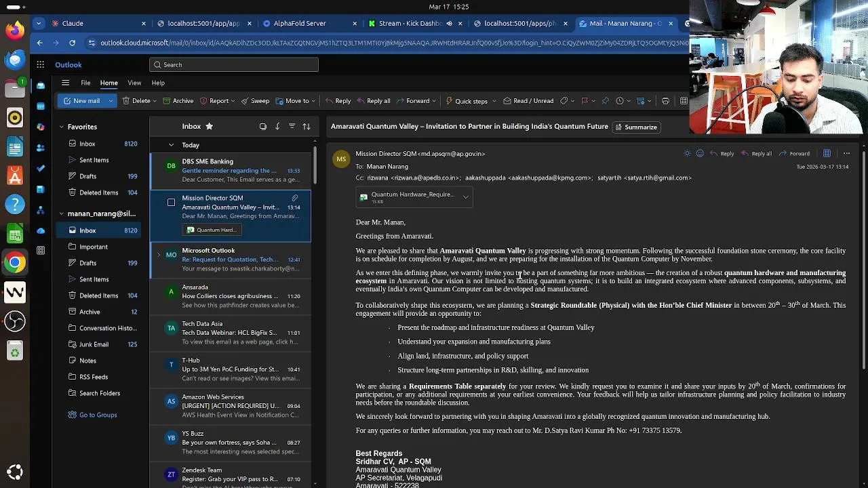The width and height of the screenshot is (868, 488).
Task: Click Reply all in the main toolbar
Action: 373,101
